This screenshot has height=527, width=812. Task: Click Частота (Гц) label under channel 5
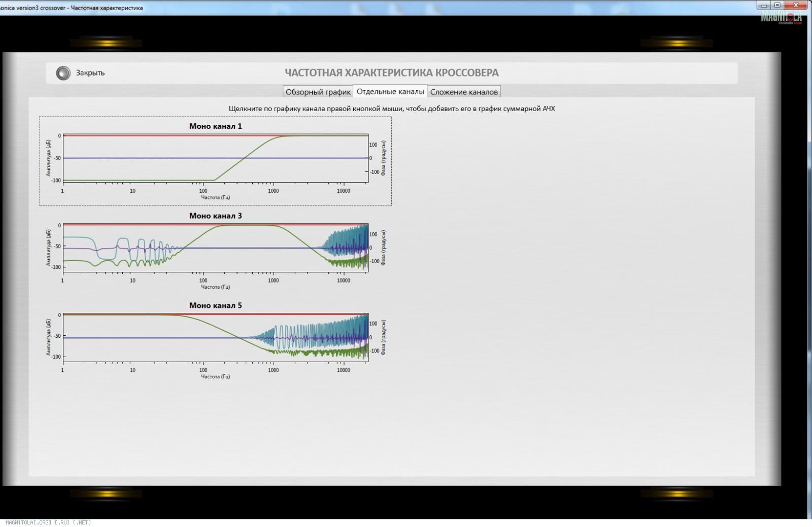[215, 377]
